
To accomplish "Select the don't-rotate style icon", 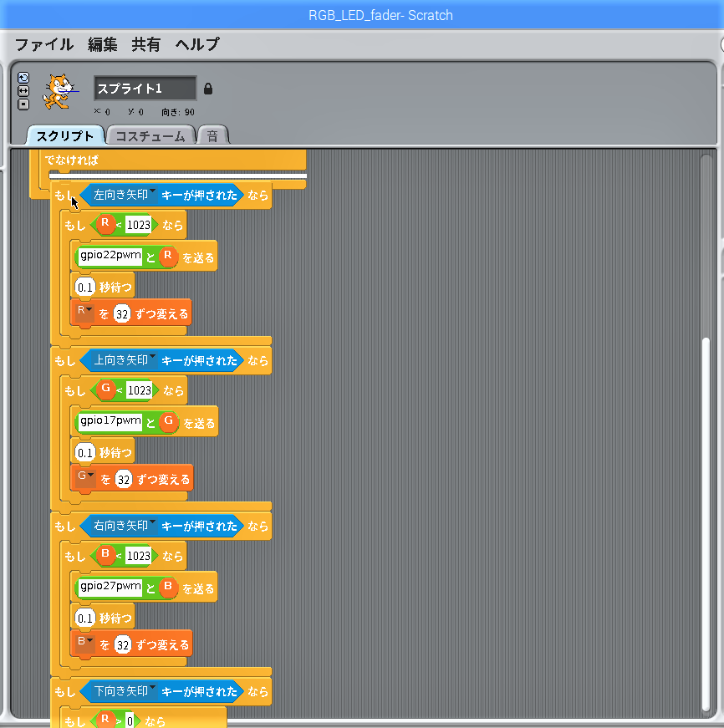I will click(x=23, y=104).
